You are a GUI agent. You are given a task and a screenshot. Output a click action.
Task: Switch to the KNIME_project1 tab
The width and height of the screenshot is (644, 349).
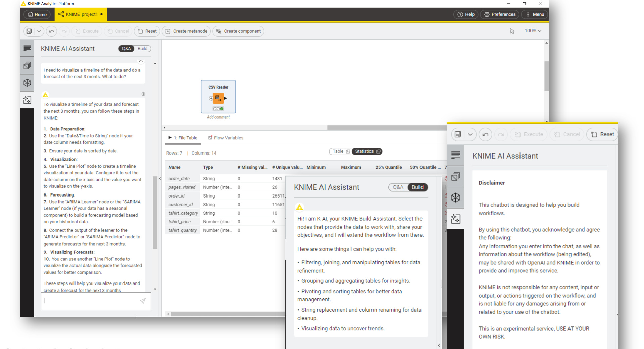click(81, 14)
